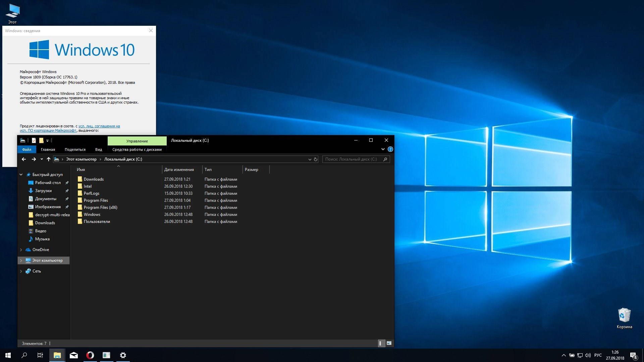Open the Explorer Help icon
The width and height of the screenshot is (644, 362).
[390, 149]
